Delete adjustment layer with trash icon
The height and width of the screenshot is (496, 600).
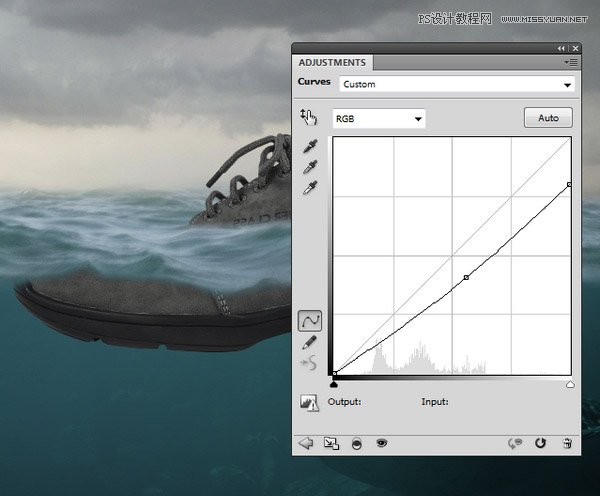pyautogui.click(x=567, y=443)
